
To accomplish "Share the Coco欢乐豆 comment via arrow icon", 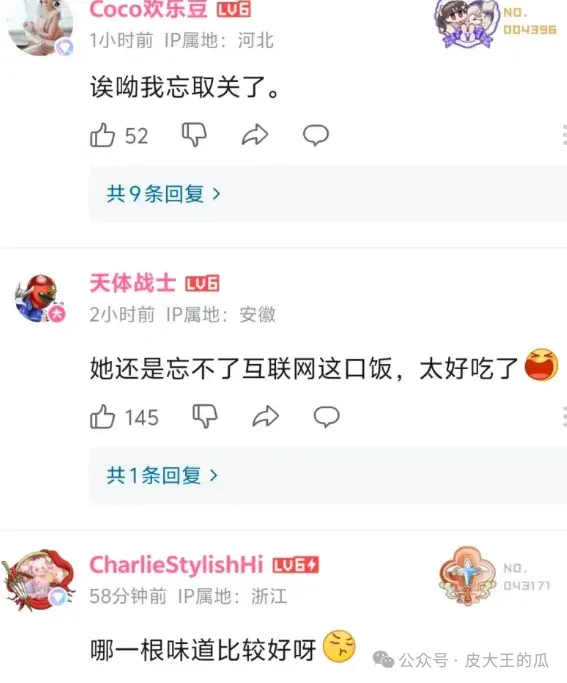I will pyautogui.click(x=255, y=135).
